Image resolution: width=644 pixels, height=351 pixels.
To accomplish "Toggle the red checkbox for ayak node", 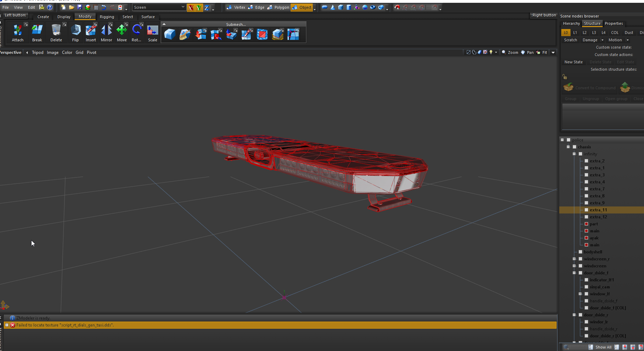I will [x=586, y=238].
